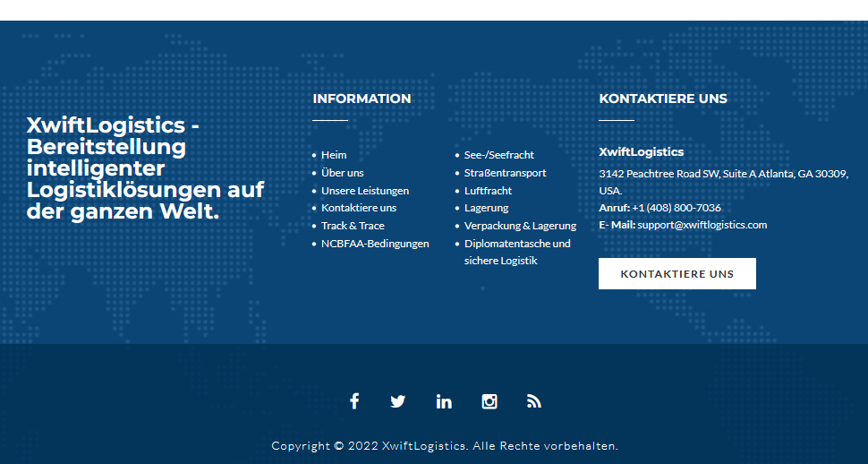Viewport: 868px width, 464px height.
Task: Open Diplomatentasche und sichere Logistik link
Action: (x=517, y=253)
